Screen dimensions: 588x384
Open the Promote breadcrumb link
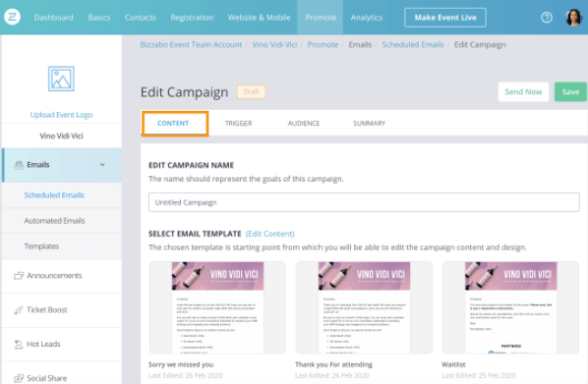323,44
